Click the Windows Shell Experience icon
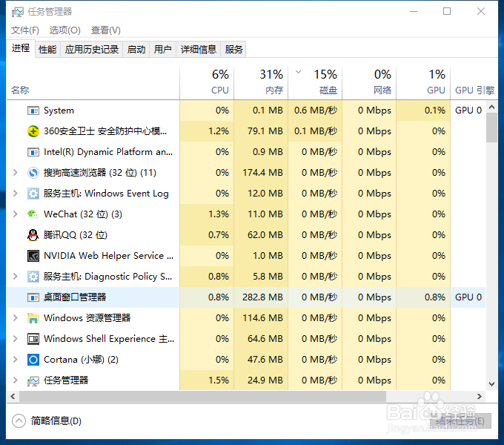504x445 pixels. point(33,339)
